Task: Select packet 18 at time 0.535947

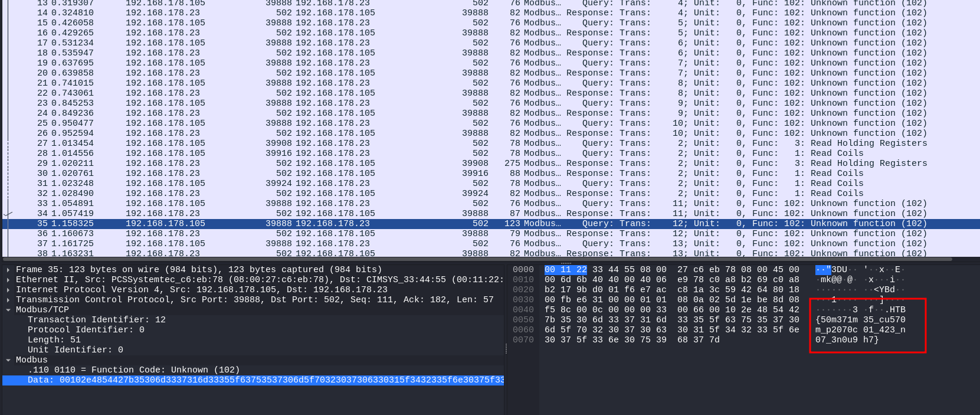Action: click(x=490, y=53)
